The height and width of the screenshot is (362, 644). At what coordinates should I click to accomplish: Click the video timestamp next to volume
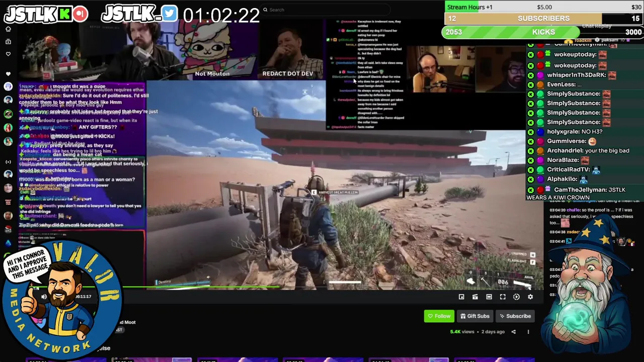[x=83, y=297]
